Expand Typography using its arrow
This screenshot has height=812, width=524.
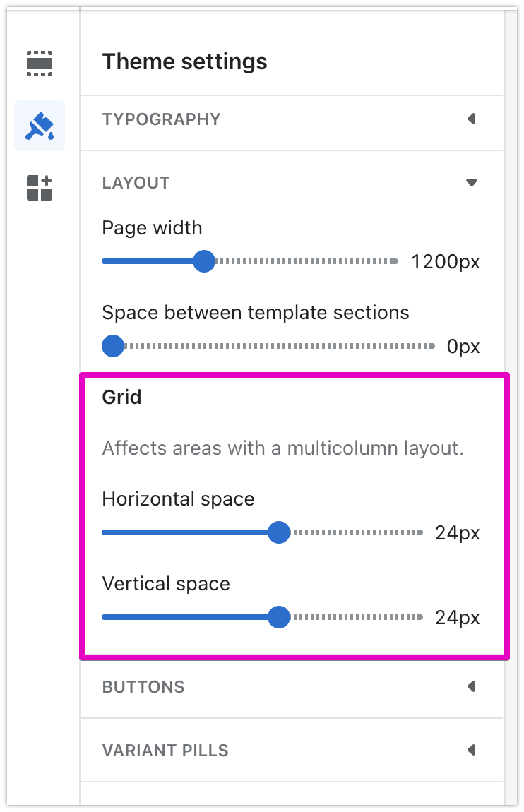471,119
